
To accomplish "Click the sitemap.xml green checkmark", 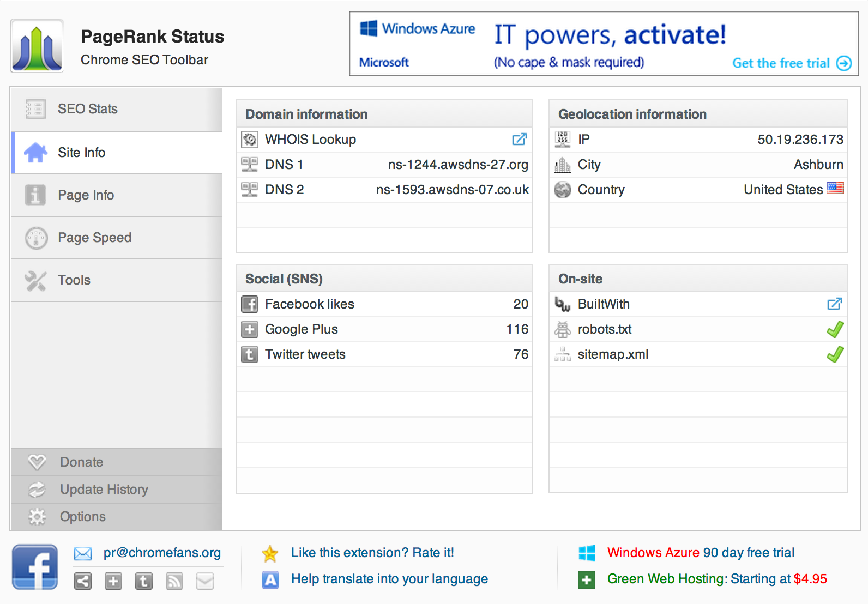I will point(835,354).
